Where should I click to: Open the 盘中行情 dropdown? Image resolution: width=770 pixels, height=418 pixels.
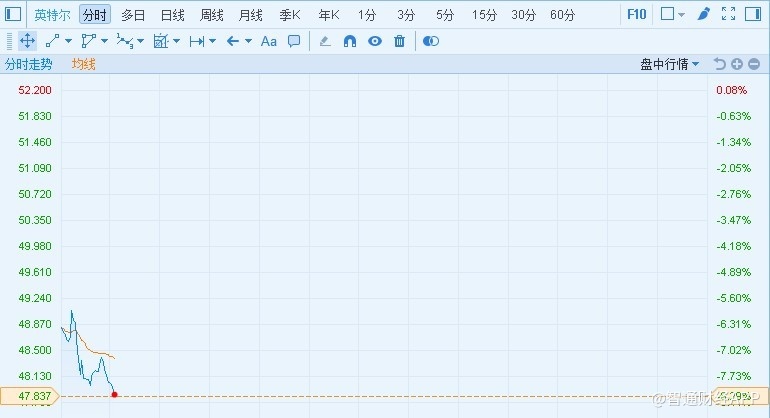click(x=669, y=64)
